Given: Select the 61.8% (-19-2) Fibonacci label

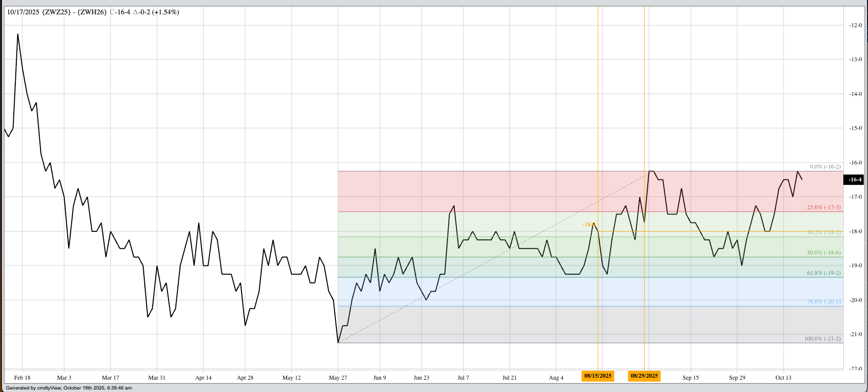Looking at the screenshot, I should click(x=824, y=273).
